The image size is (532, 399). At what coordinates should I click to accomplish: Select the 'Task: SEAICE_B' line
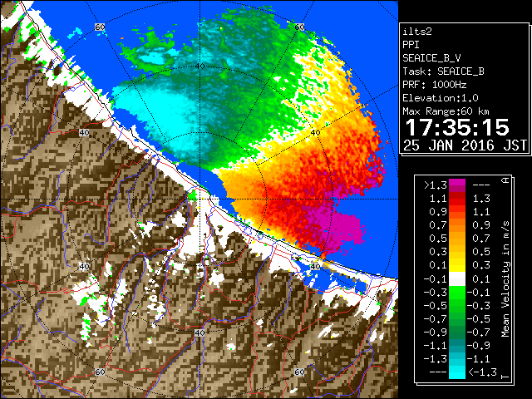click(x=443, y=71)
